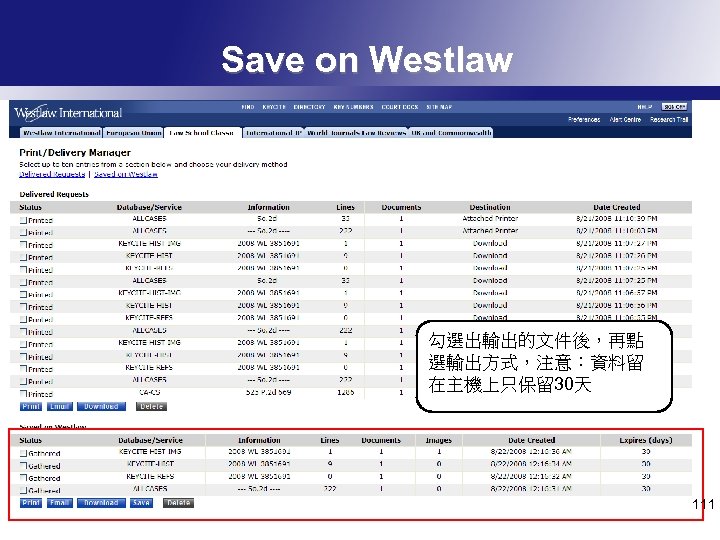Check the Printed row created 11:07:23 PM
Viewport: 720px width, 540px height.
pos(23,282)
